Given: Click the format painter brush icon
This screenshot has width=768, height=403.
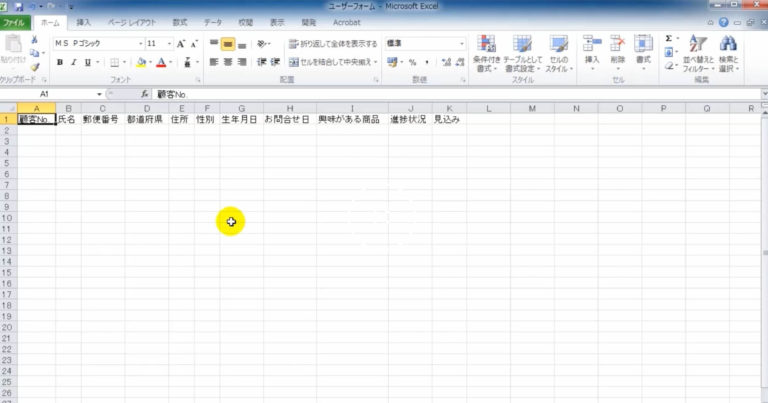Looking at the screenshot, I should (x=35, y=68).
